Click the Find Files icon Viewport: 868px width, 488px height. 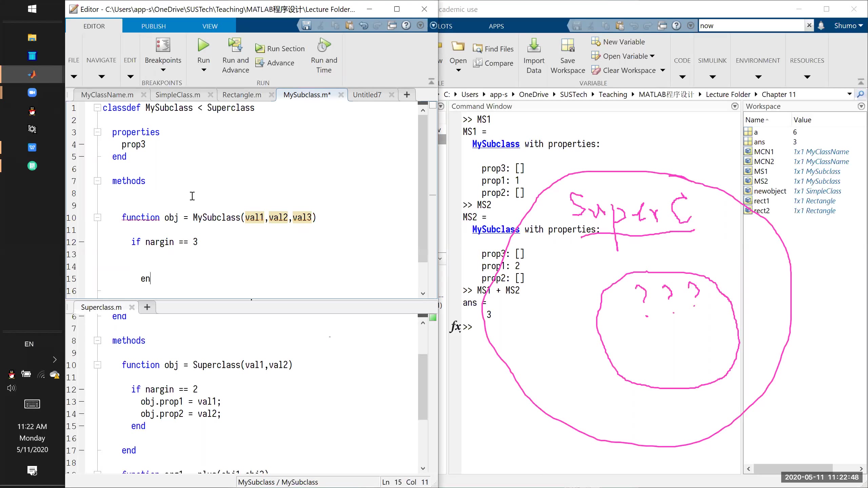477,49
